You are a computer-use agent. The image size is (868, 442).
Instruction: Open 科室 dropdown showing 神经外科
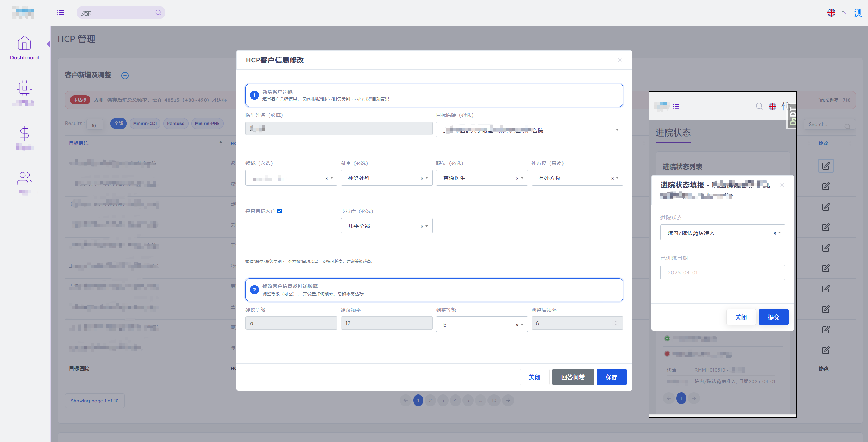tap(386, 178)
